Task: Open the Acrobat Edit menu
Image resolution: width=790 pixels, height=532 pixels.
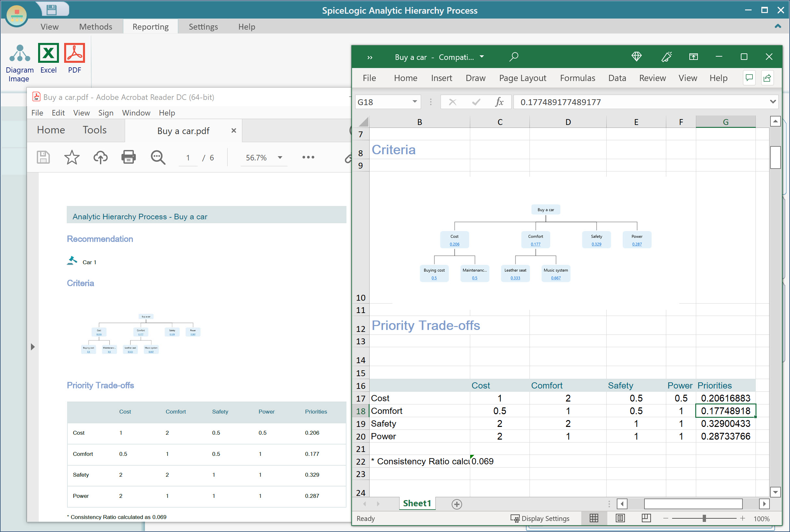Action: 58,113
